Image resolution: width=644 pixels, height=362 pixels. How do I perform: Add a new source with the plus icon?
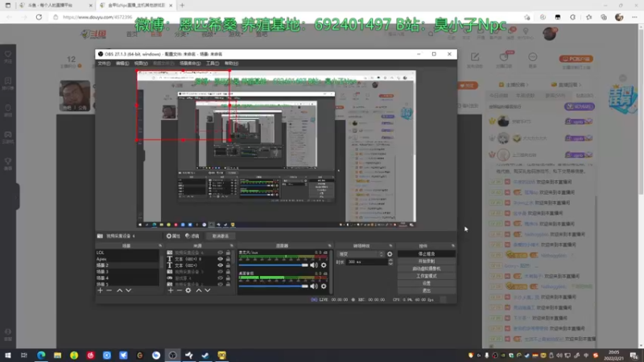click(171, 290)
